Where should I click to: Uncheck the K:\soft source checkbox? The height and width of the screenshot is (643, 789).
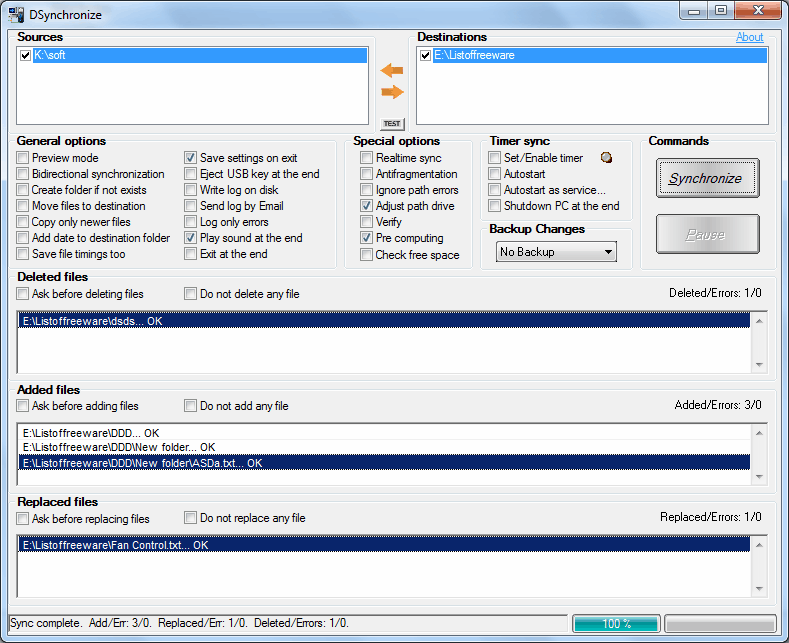[25, 55]
